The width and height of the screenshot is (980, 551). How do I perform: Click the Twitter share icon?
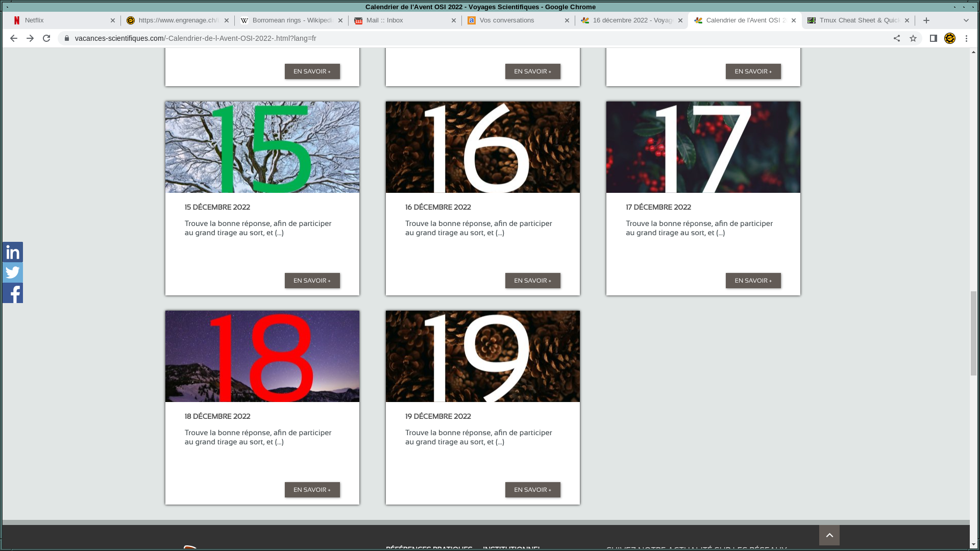click(x=12, y=272)
